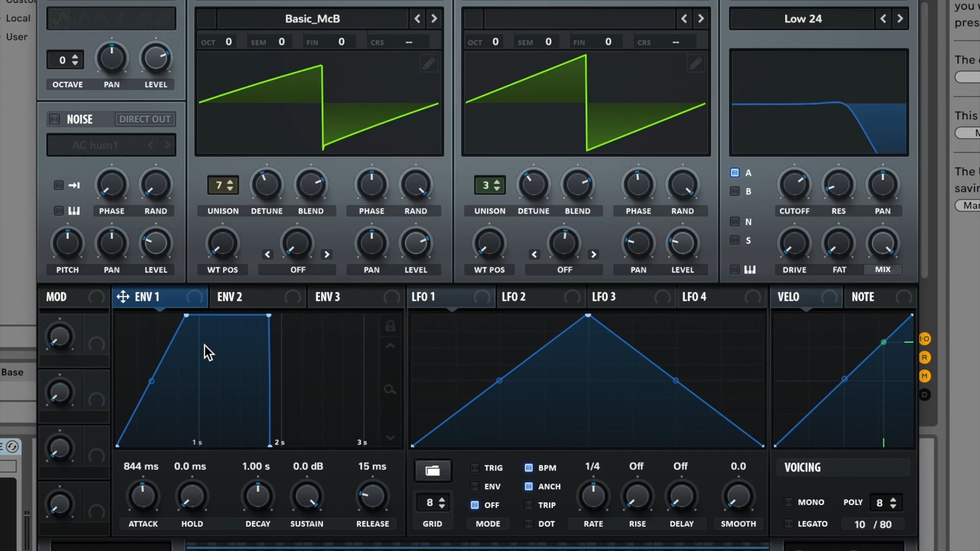The height and width of the screenshot is (551, 980).
Task: Enable the MONO voicing checkbox
Action: pyautogui.click(x=789, y=502)
